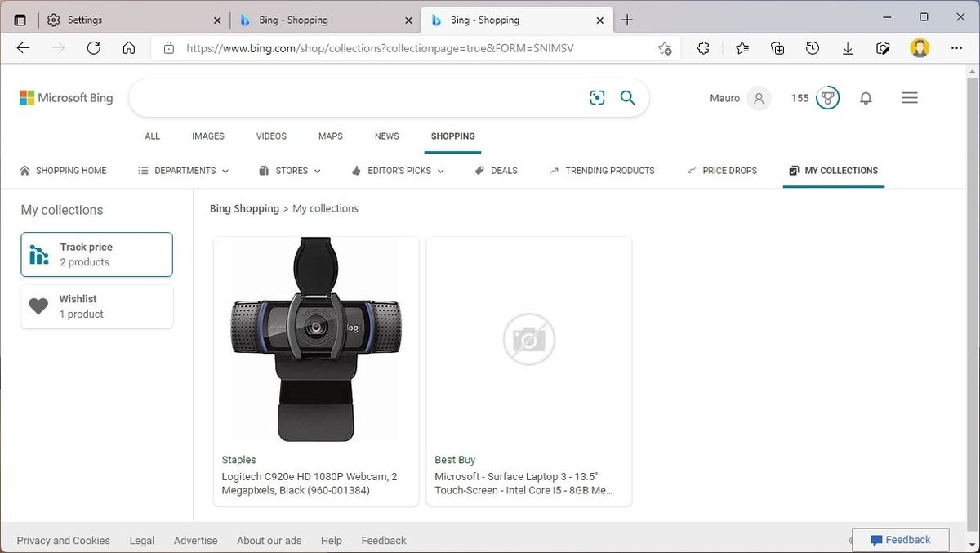Switch to the Settings browser tab
The image size is (980, 553).
[x=122, y=19]
